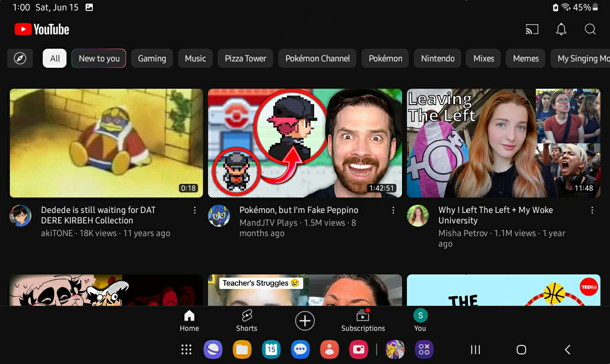This screenshot has height=364, width=610.
Task: Filter feed by Memes
Action: [x=526, y=58]
